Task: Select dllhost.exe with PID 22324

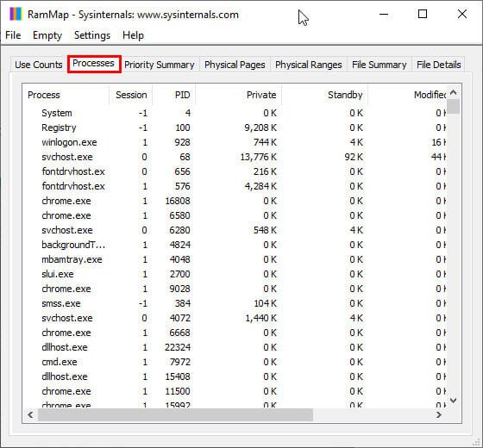Action: click(235, 347)
